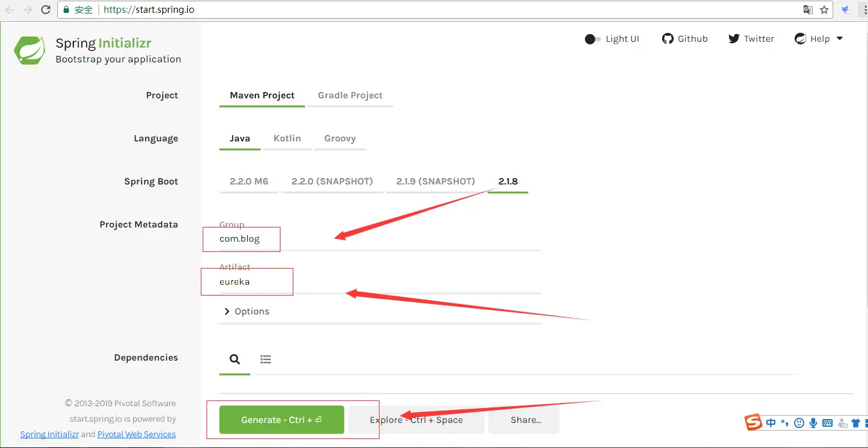
Task: Click the Explore - Ctrl + Space button
Action: [416, 420]
